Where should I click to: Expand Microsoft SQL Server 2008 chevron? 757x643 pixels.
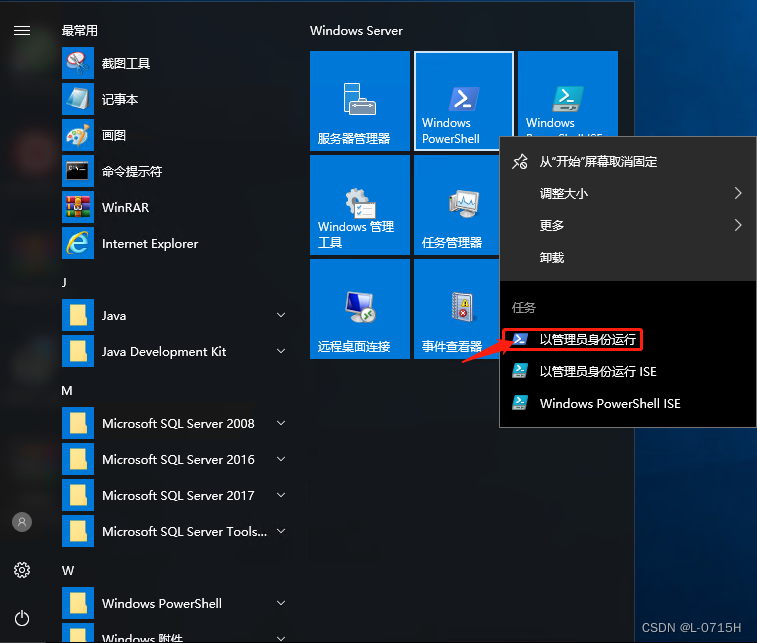[x=281, y=423]
